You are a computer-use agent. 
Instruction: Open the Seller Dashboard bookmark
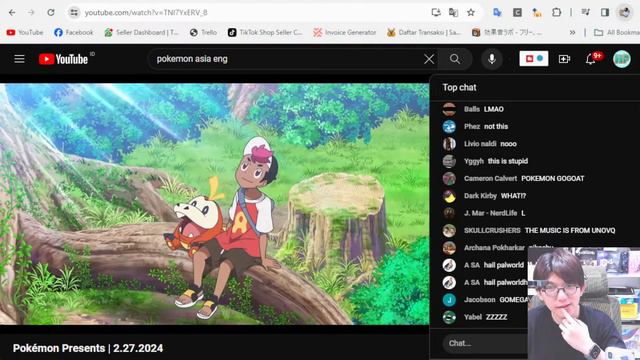click(x=141, y=32)
